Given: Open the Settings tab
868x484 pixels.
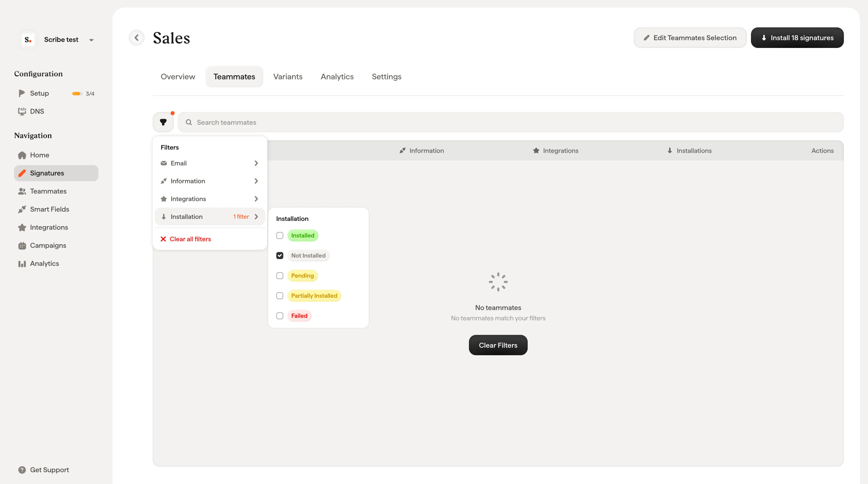Looking at the screenshot, I should (x=387, y=77).
